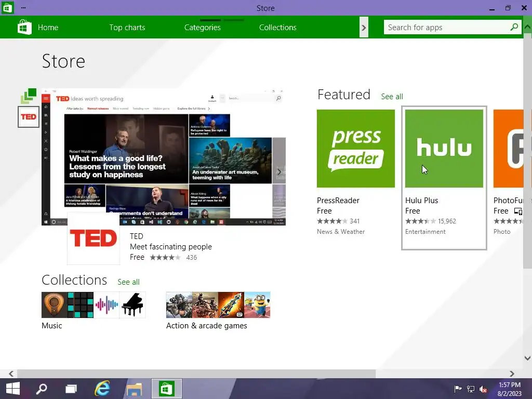Click the Hulu Plus title text

(x=421, y=201)
